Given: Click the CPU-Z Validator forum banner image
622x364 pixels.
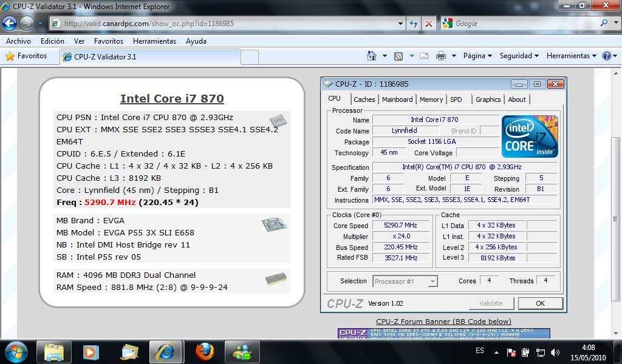Looking at the screenshot, I should (x=443, y=333).
